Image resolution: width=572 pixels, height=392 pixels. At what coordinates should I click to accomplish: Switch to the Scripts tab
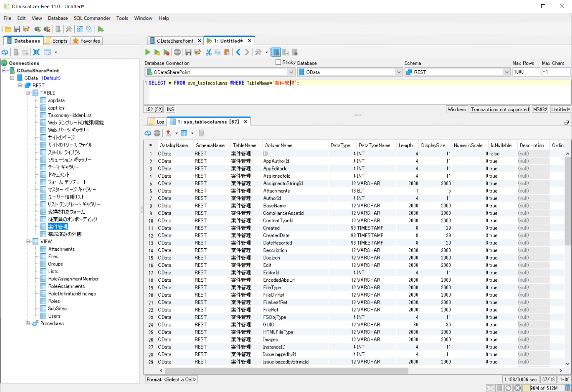click(x=57, y=41)
